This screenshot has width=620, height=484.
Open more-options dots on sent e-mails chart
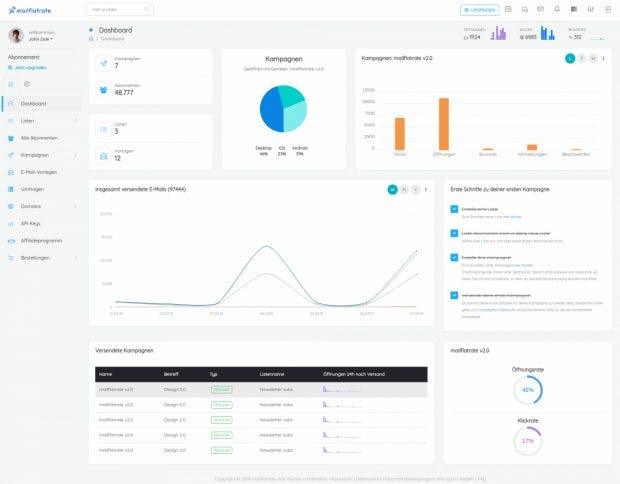click(426, 190)
